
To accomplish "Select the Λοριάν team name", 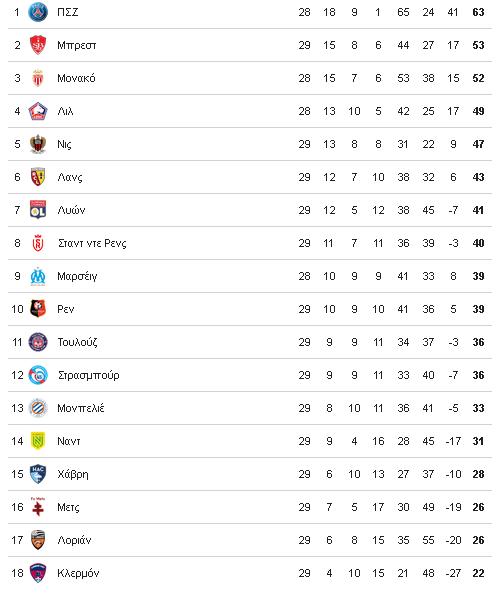I will [74, 540].
